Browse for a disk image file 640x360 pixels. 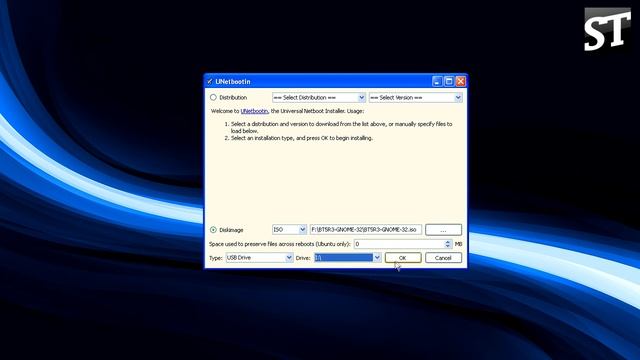pos(443,230)
